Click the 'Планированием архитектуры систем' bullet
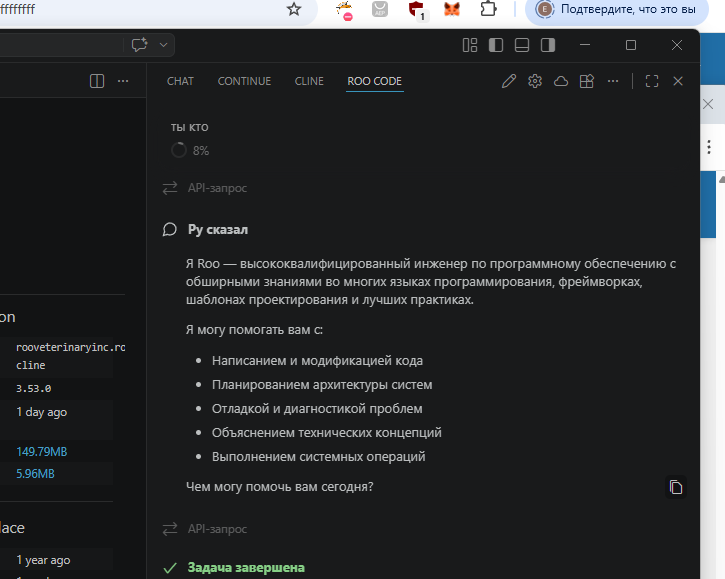The width and height of the screenshot is (725, 579). (x=322, y=385)
